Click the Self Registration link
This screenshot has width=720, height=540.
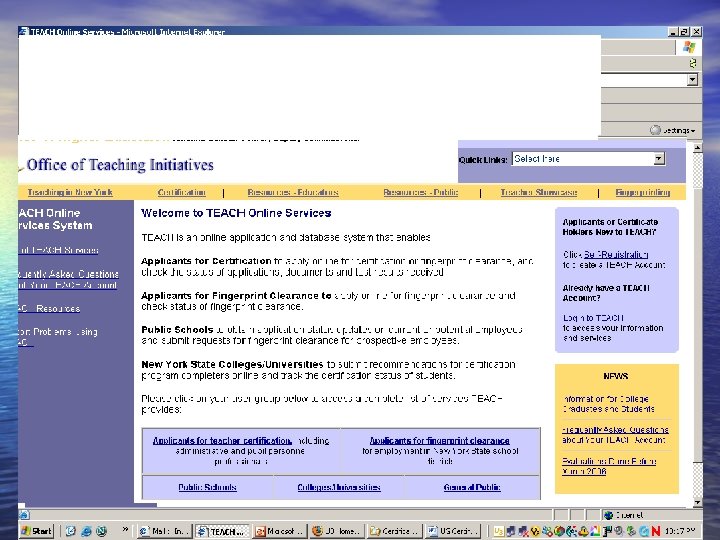[616, 254]
